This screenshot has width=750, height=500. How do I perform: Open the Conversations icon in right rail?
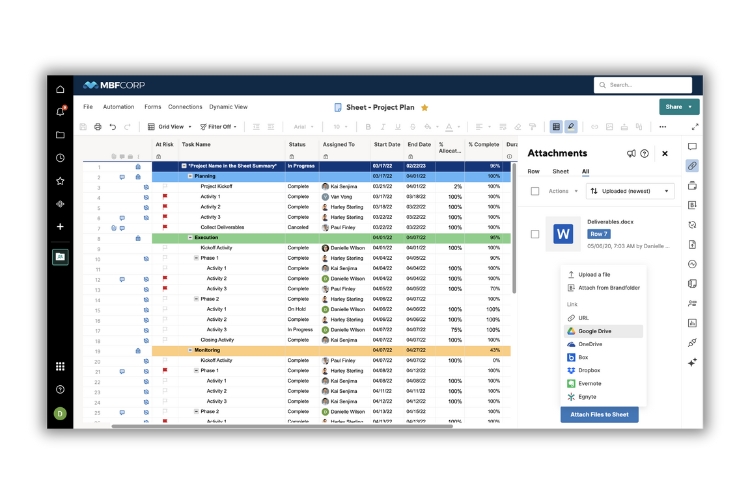[x=692, y=146]
